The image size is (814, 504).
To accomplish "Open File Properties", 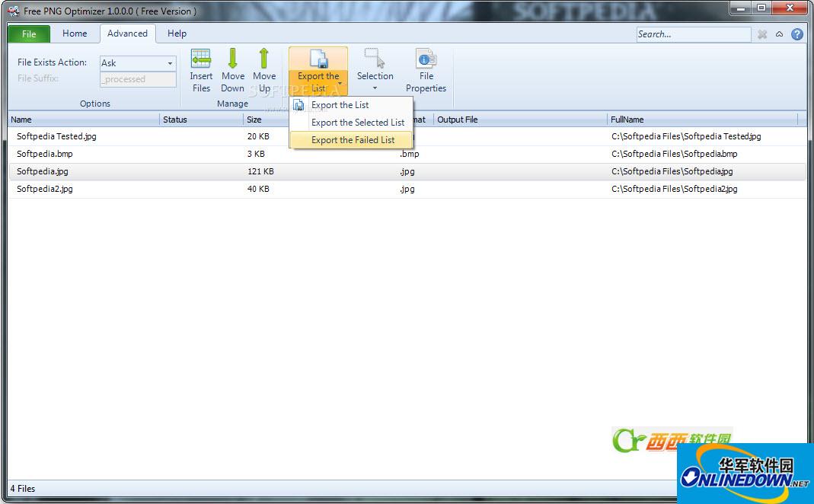I will [x=426, y=71].
